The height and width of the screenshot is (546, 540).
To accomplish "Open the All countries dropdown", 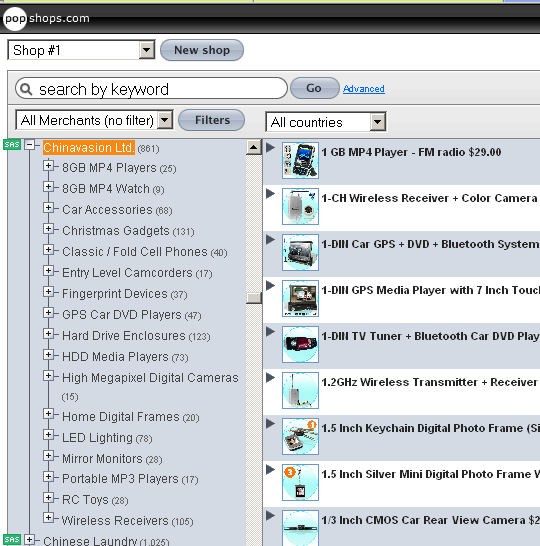I will point(378,122).
